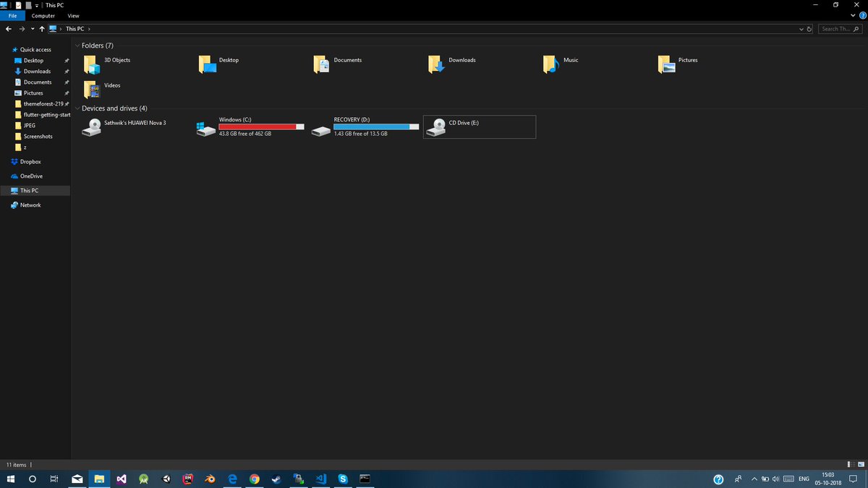Switch to large thumbnails view in status bar
This screenshot has height=488, width=868.
click(861, 465)
